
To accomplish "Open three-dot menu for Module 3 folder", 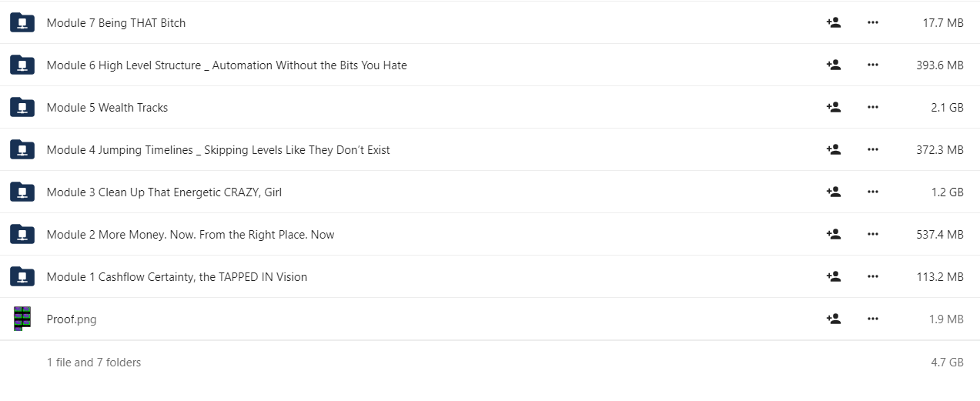I will [x=872, y=192].
